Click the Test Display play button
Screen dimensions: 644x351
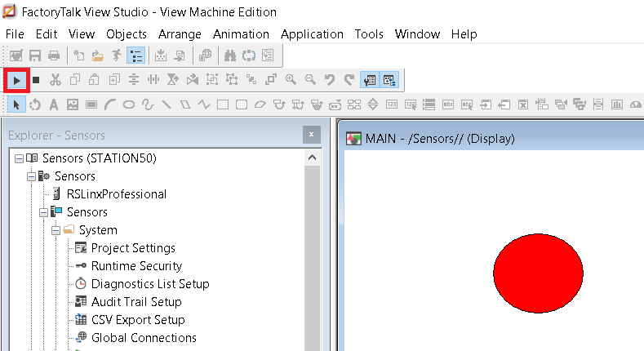point(16,81)
